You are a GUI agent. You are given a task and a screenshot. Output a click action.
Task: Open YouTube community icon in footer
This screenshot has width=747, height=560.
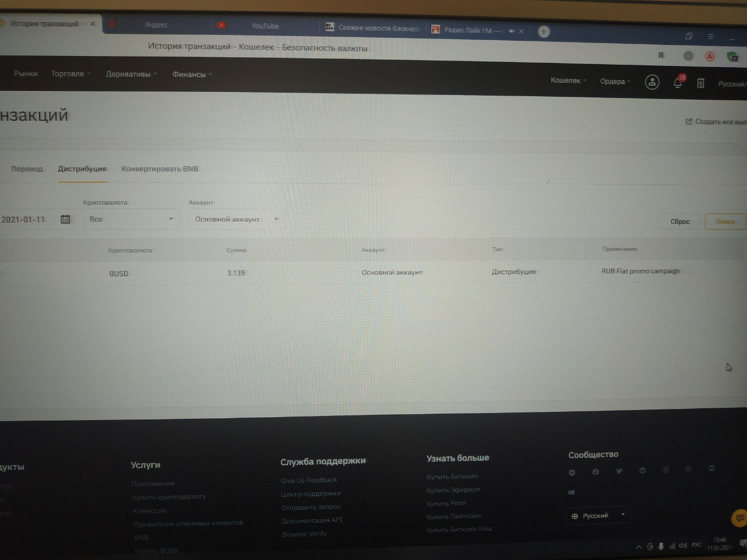click(x=571, y=492)
